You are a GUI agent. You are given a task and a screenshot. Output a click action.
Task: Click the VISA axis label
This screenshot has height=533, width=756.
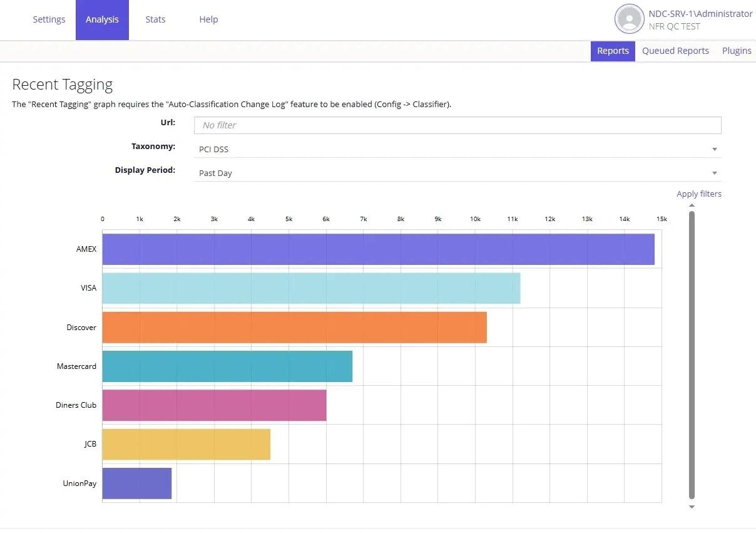[x=89, y=288]
